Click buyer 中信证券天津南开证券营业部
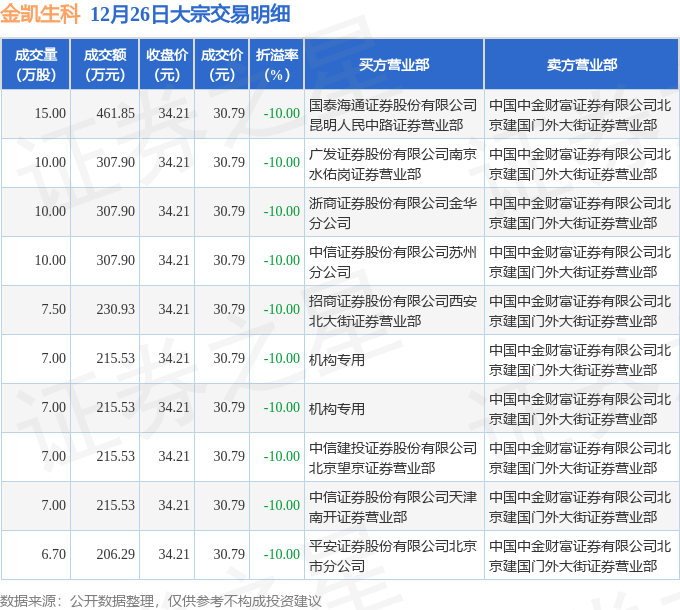Viewport: 680px width, 610px height. tap(393, 507)
